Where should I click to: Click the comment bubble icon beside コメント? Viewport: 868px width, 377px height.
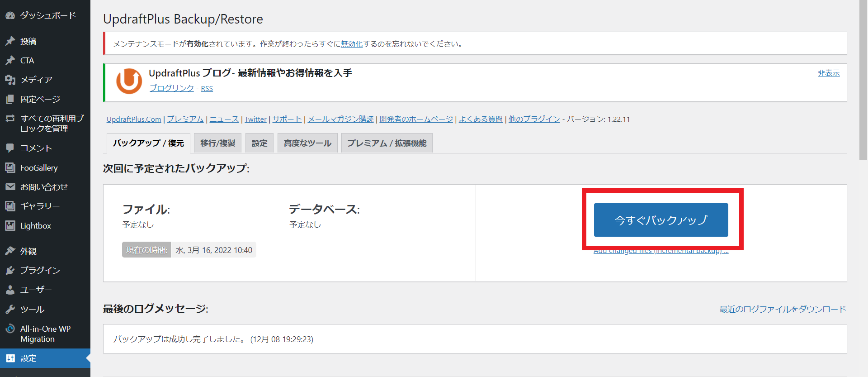click(10, 148)
